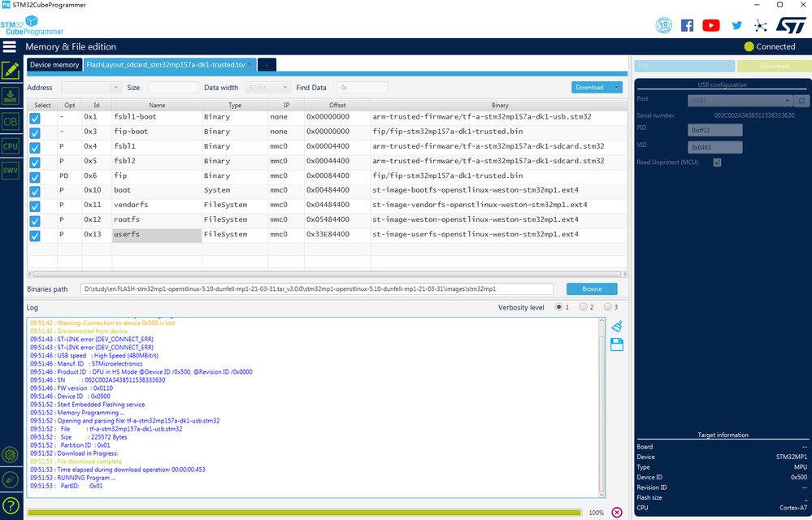Click the download progress bar
812x520 pixels.
tap(305, 512)
